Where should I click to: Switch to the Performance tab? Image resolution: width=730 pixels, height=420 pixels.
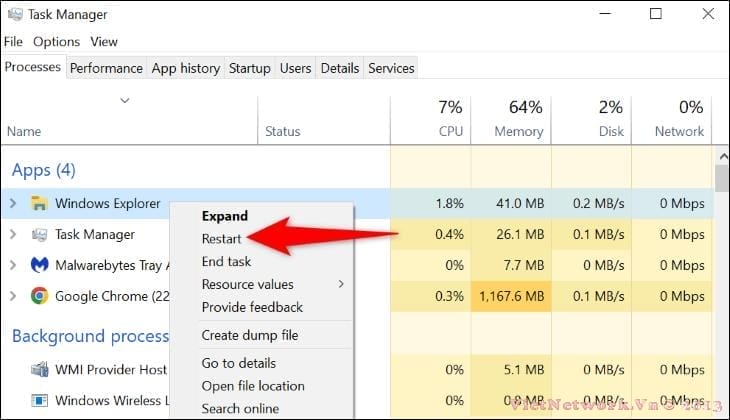[106, 68]
